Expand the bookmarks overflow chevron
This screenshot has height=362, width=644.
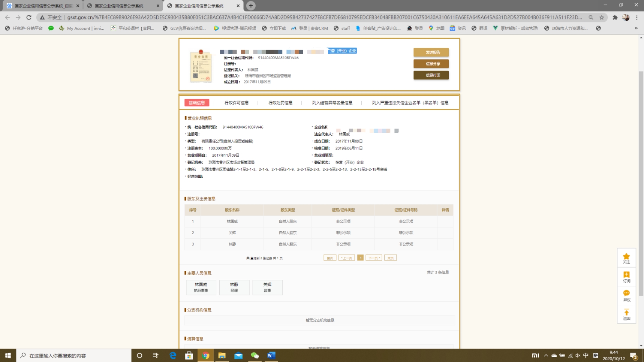(x=636, y=28)
